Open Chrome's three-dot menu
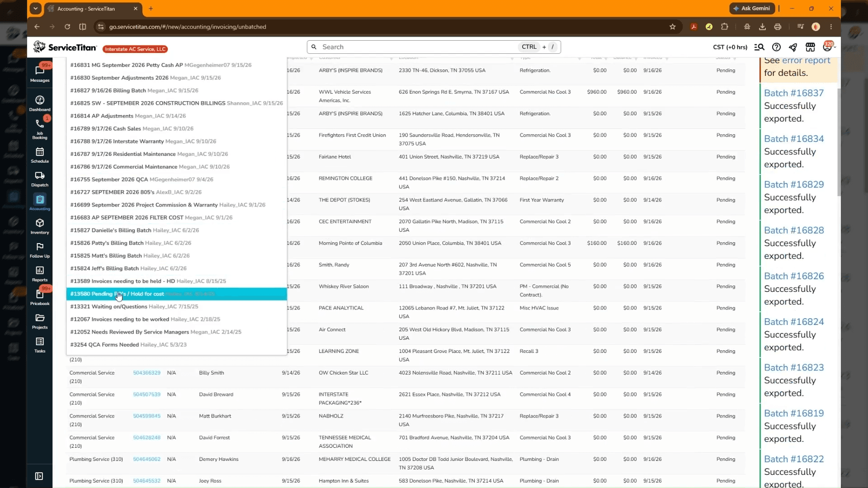 pos(831,27)
